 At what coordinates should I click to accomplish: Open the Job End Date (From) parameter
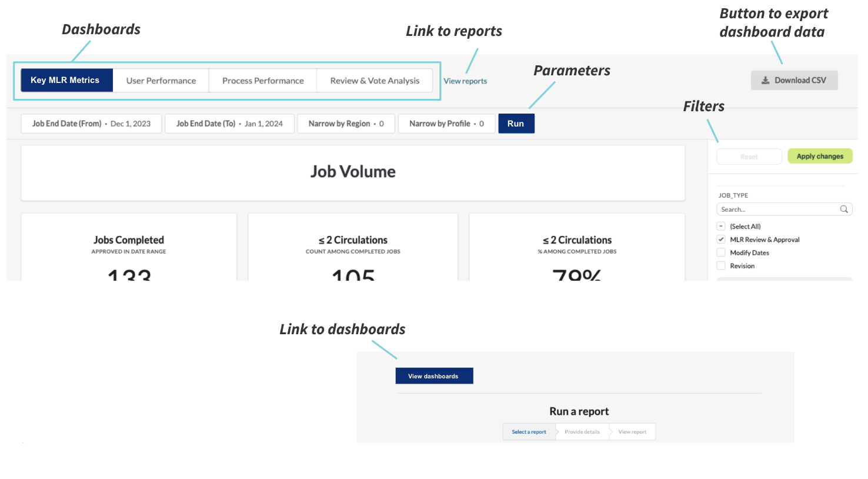click(92, 124)
